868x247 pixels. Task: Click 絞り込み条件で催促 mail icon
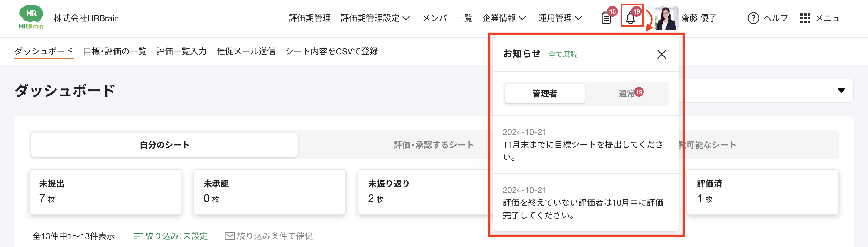(229, 236)
